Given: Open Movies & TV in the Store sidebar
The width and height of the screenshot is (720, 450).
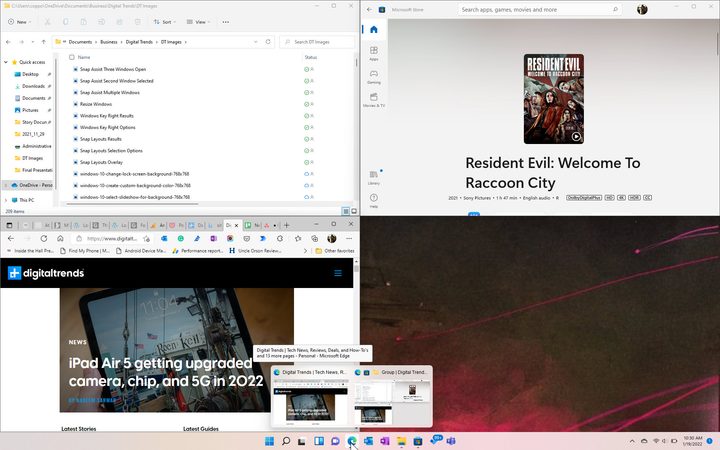Looking at the screenshot, I should (374, 100).
